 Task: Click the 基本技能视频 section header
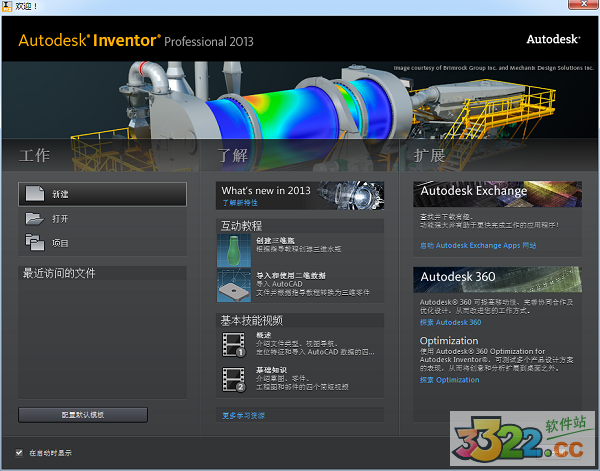tap(300, 320)
